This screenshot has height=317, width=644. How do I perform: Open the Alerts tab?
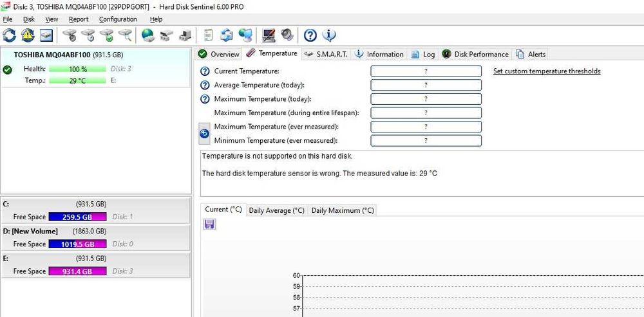531,54
